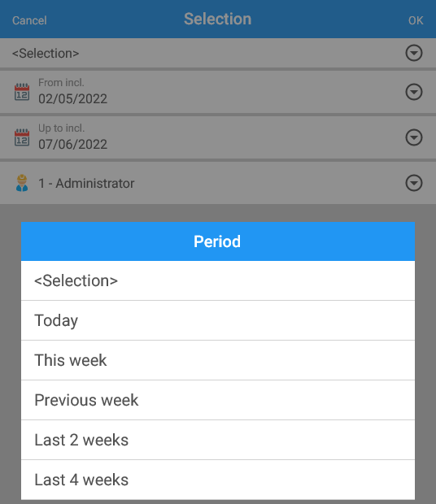Select Today from the Period list
Screen dimensions: 436x504
click(218, 320)
